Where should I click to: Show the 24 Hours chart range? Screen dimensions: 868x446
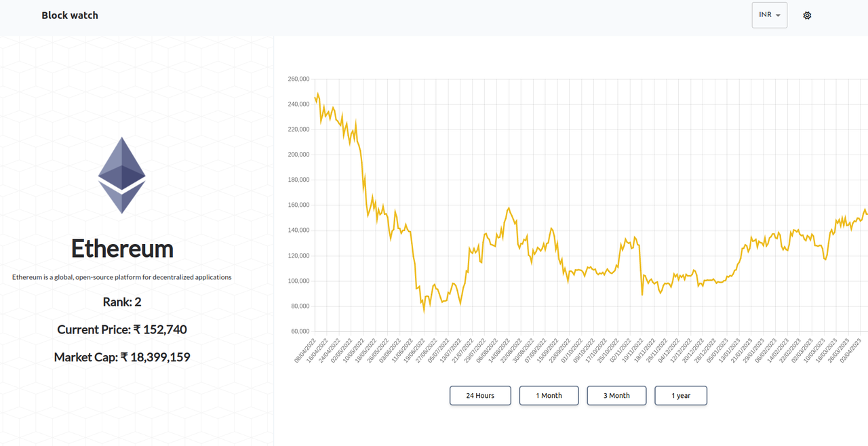[x=480, y=396]
